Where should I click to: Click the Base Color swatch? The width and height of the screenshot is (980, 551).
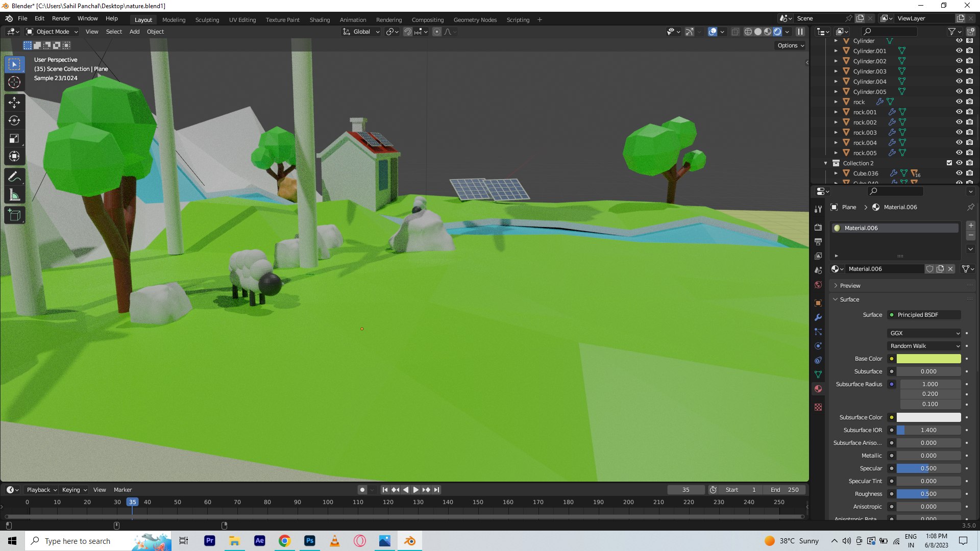click(928, 359)
